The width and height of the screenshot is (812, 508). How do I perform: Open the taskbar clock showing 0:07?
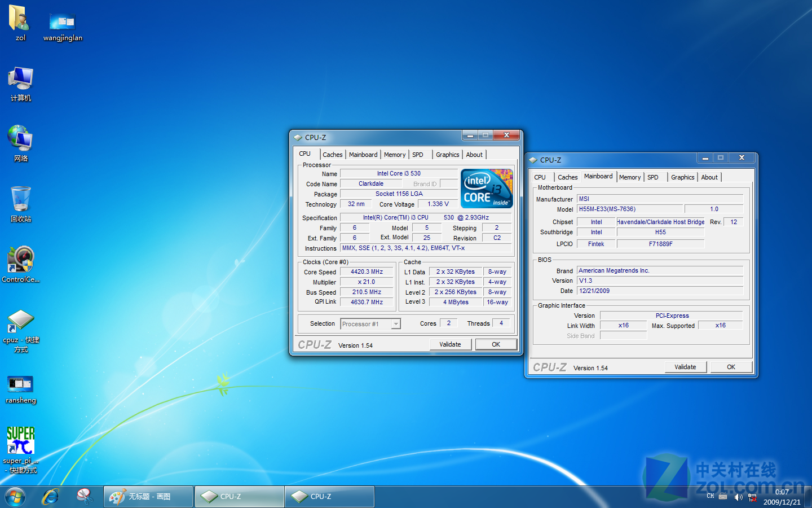782,497
